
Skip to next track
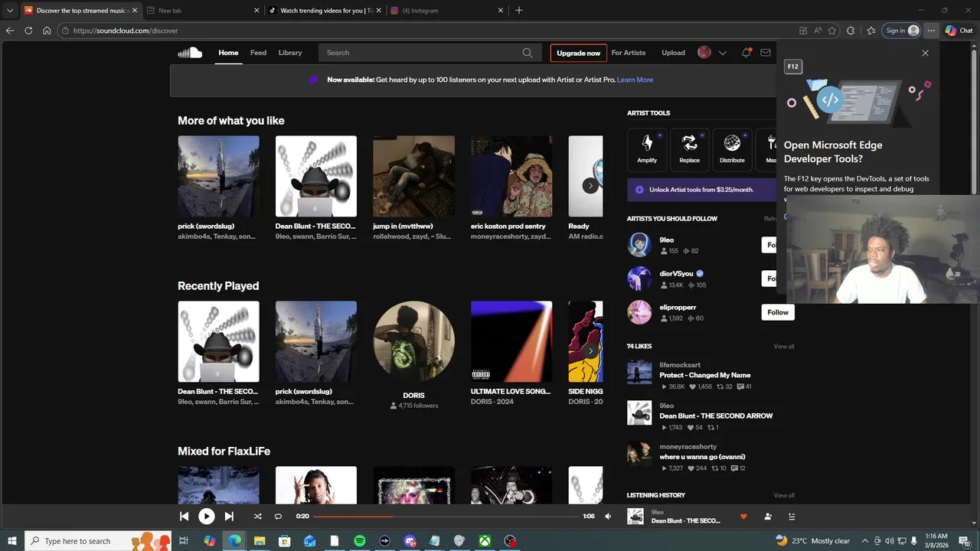(x=229, y=517)
